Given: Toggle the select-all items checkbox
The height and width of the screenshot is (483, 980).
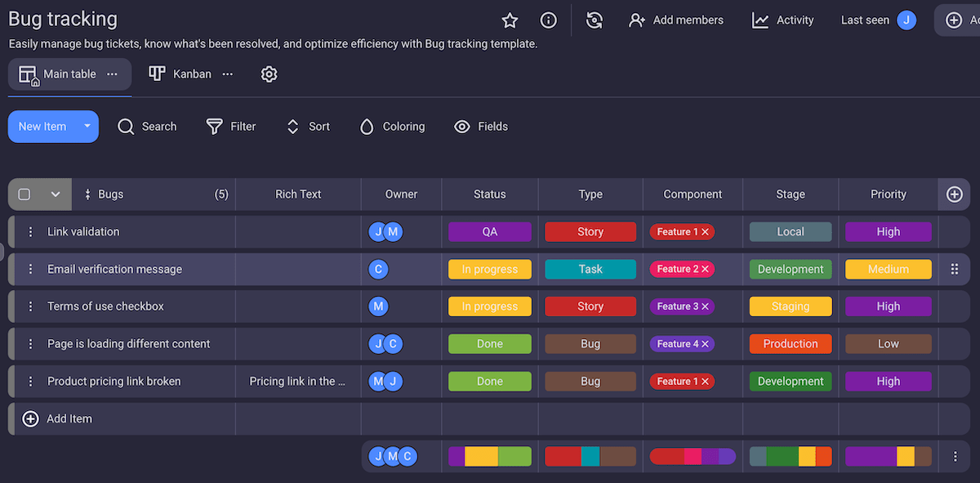Looking at the screenshot, I should point(24,195).
